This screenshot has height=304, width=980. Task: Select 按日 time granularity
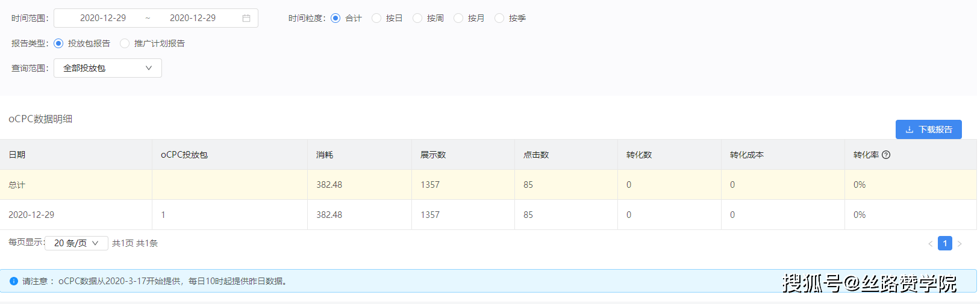coord(376,18)
